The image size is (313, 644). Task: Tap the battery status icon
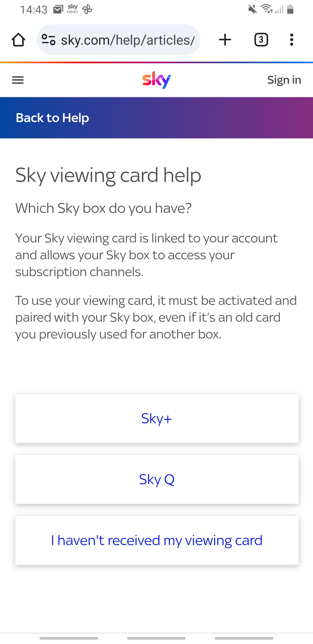tap(290, 9)
